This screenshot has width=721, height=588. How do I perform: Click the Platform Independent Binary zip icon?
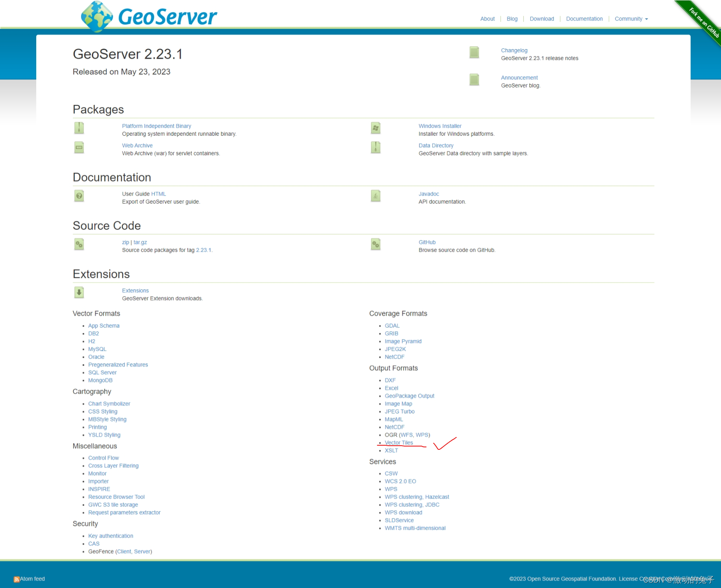coord(79,128)
